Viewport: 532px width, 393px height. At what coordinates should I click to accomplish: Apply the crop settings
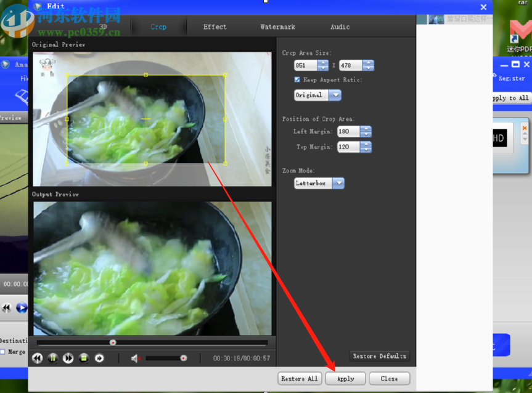[x=345, y=379]
